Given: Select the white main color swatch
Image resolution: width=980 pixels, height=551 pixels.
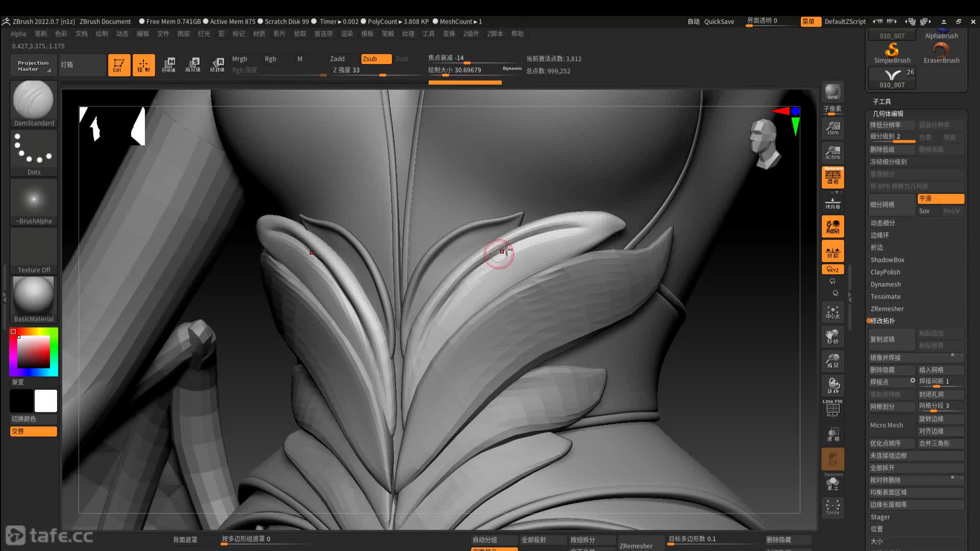Looking at the screenshot, I should tap(46, 401).
